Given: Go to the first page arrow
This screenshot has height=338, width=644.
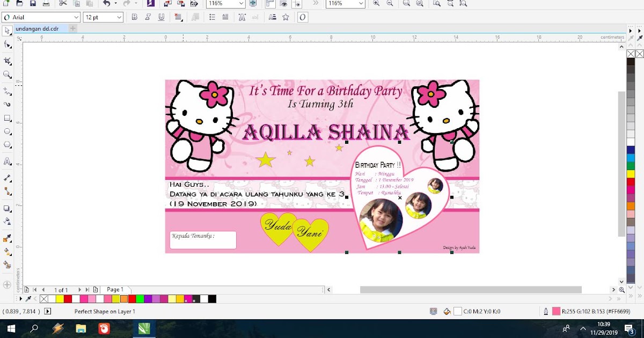Looking at the screenshot, I should pos(35,290).
